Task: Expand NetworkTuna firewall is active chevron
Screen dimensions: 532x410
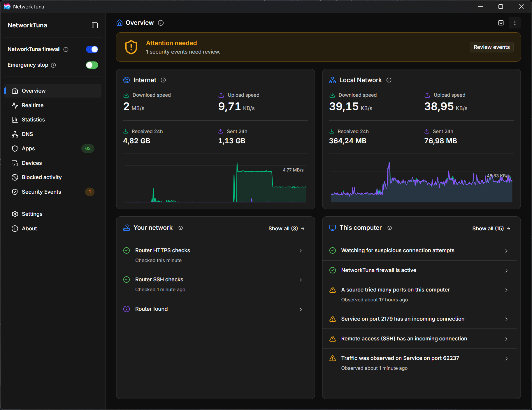Action: pyautogui.click(x=506, y=271)
